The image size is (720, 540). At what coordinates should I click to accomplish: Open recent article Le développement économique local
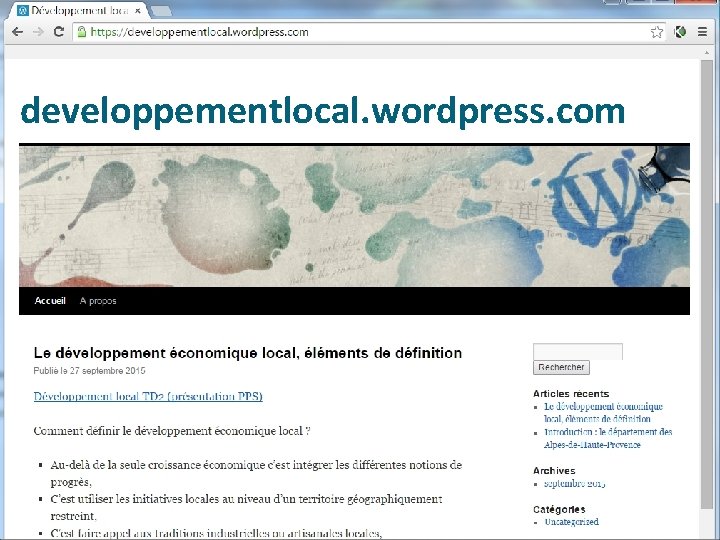603,412
